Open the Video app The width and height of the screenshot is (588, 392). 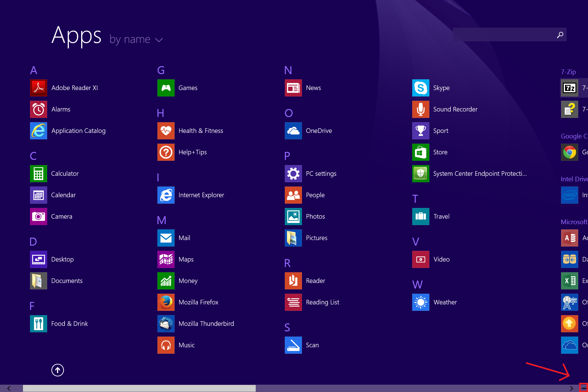[421, 259]
